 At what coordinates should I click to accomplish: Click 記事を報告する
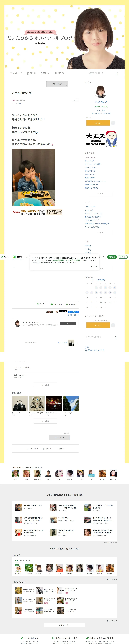pyautogui.click(x=73, y=315)
